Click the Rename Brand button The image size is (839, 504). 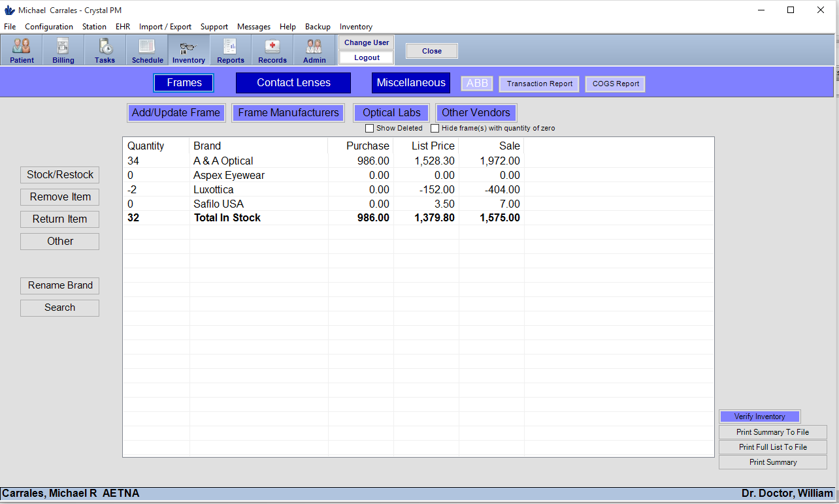point(59,285)
